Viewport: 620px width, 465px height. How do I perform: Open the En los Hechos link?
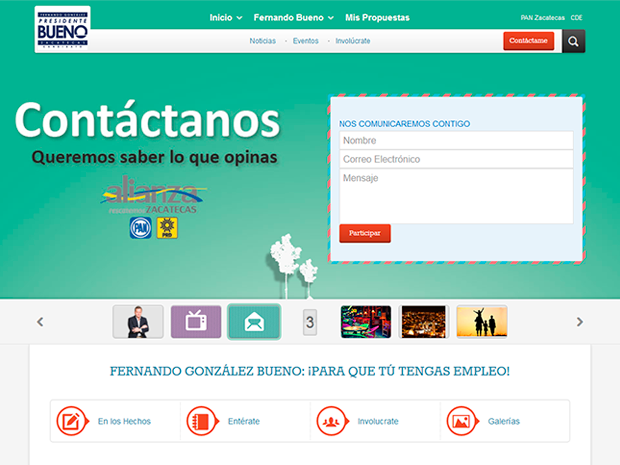click(x=124, y=422)
